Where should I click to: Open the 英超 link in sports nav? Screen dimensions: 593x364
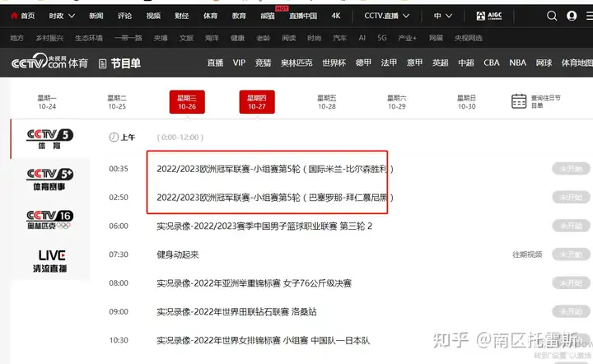440,63
